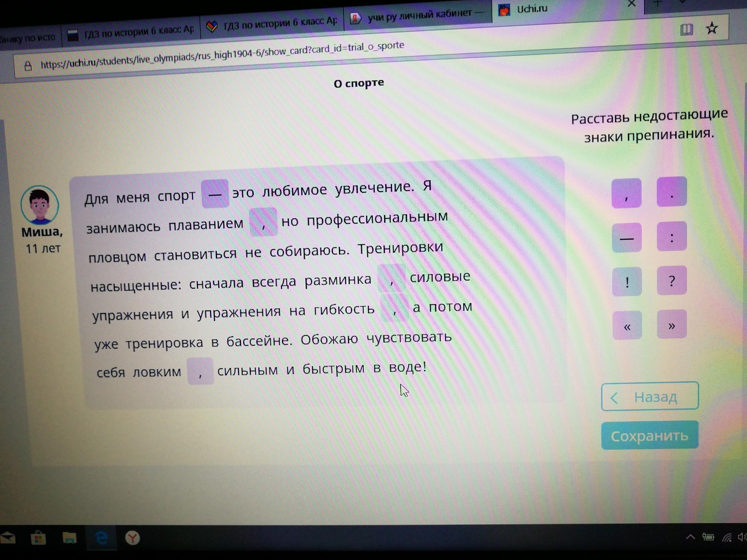This screenshot has width=747, height=560.
Task: Select the period punctuation tile
Action: (x=672, y=192)
